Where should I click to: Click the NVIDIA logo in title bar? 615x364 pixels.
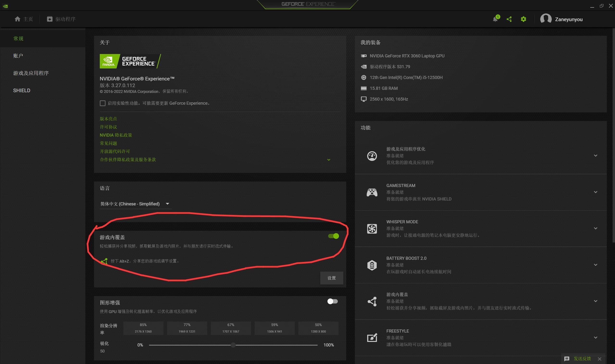(5, 6)
